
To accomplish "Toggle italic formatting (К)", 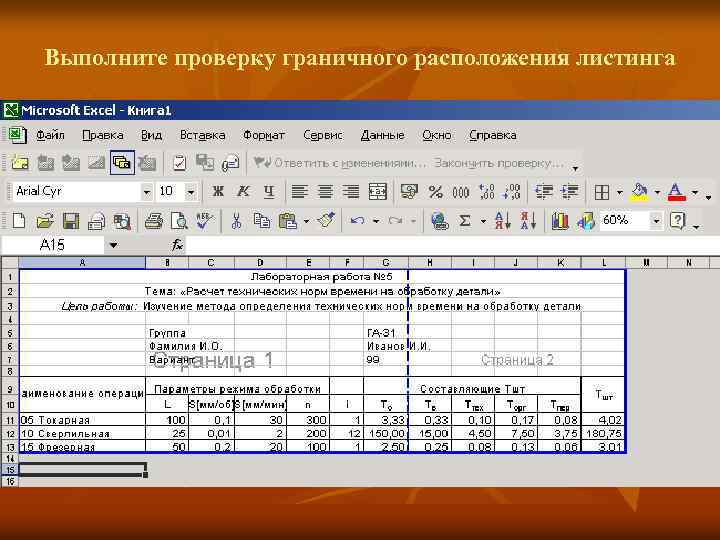I will pos(243,191).
